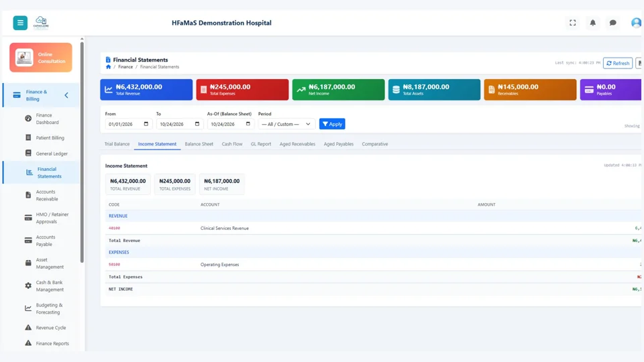Click the Budgeting & Forecasting chart icon
Image resolution: width=644 pixels, height=362 pixels.
(x=28, y=308)
